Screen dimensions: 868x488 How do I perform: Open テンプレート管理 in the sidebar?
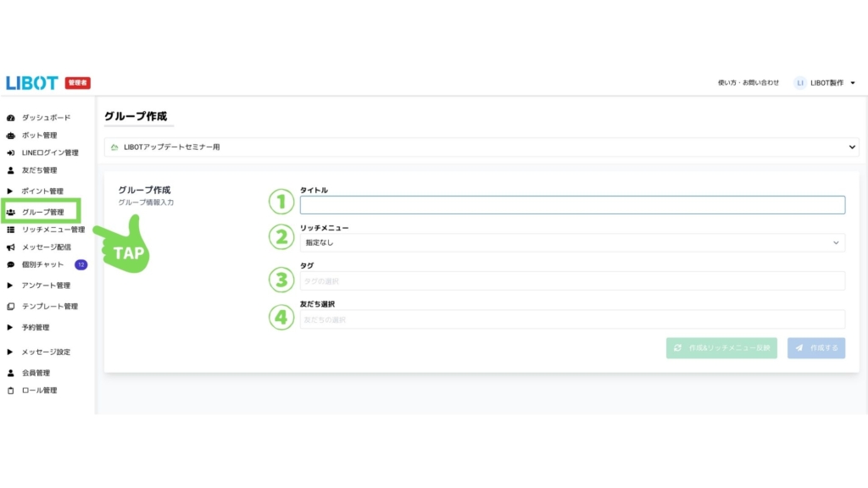pyautogui.click(x=49, y=307)
